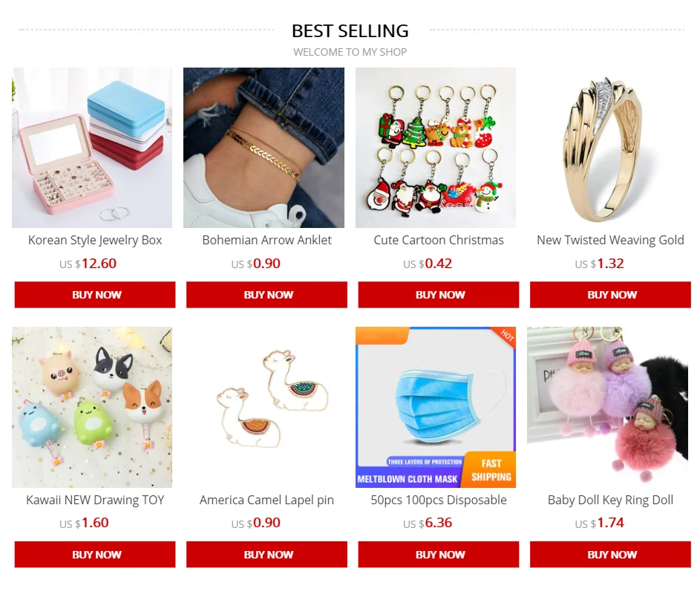The height and width of the screenshot is (603, 700).
Task: View the Baby Doll pompom keychain photo
Action: coord(608,408)
